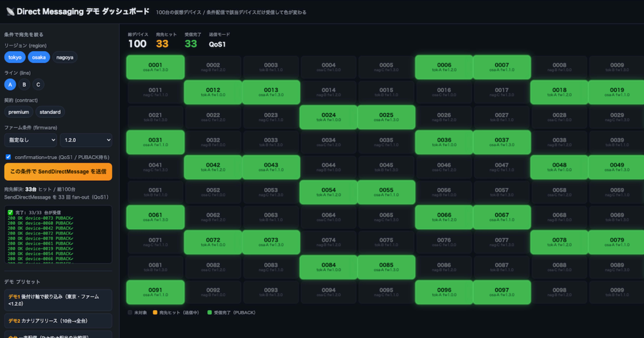This screenshot has width=644, height=338.
Task: Click the 完了: 33/33 台が受信 status line
Action: pyautogui.click(x=34, y=212)
